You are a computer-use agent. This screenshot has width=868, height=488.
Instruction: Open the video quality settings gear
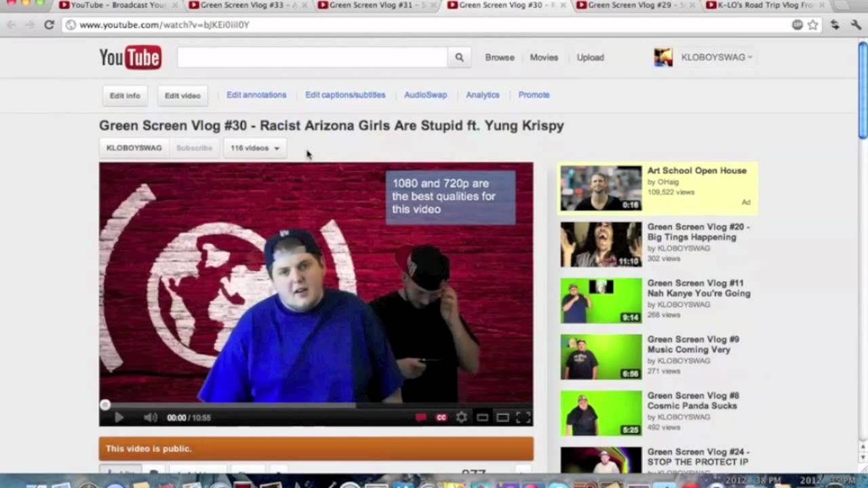click(462, 418)
